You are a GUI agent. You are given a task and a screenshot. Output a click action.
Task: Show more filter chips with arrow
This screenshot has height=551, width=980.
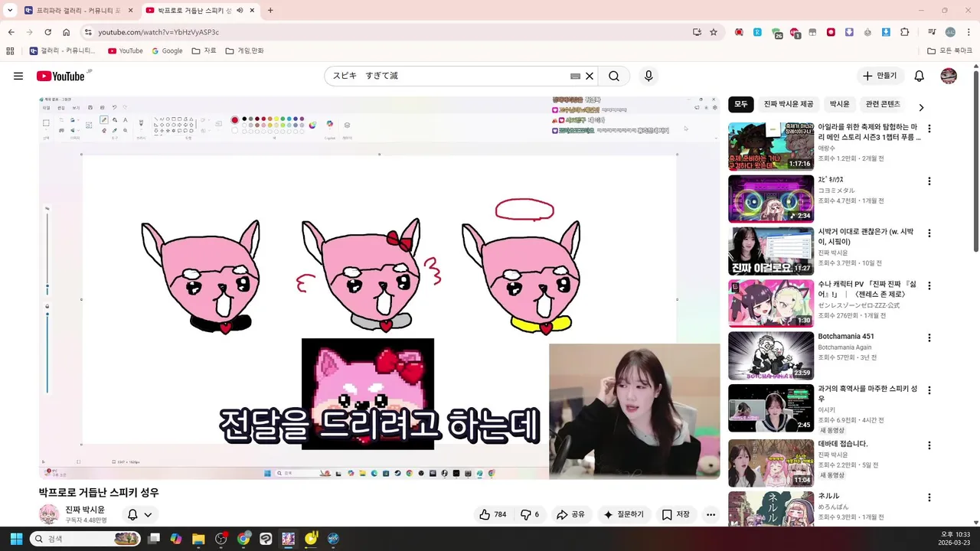pos(921,107)
